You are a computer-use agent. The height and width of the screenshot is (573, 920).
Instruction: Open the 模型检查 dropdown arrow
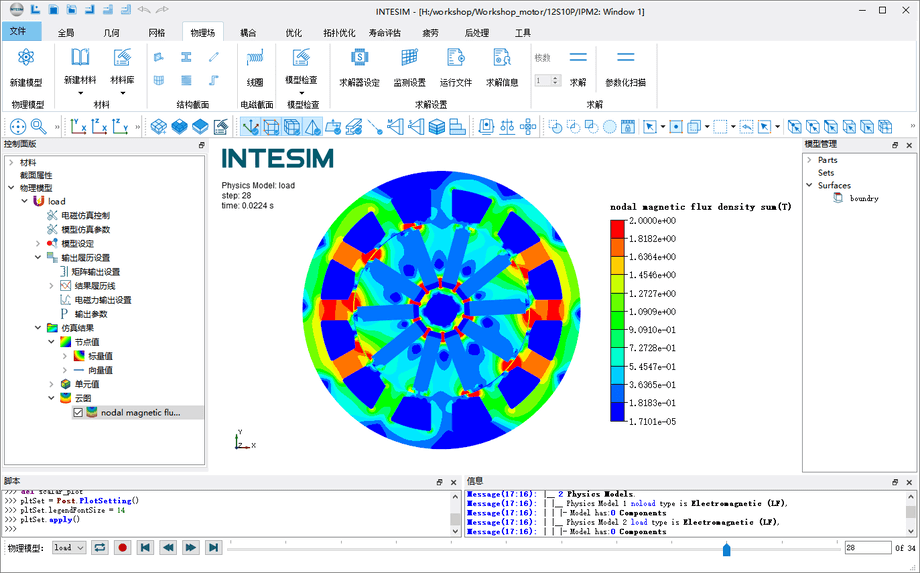301,92
